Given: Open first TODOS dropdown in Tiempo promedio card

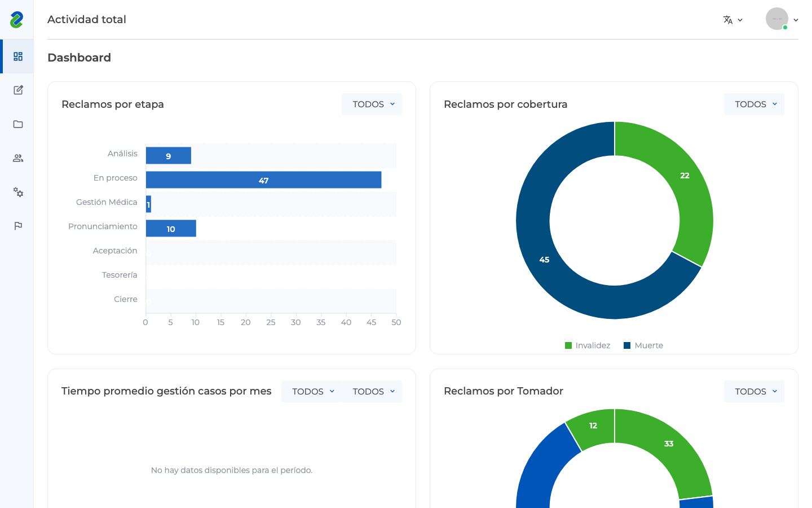Looking at the screenshot, I should [311, 391].
